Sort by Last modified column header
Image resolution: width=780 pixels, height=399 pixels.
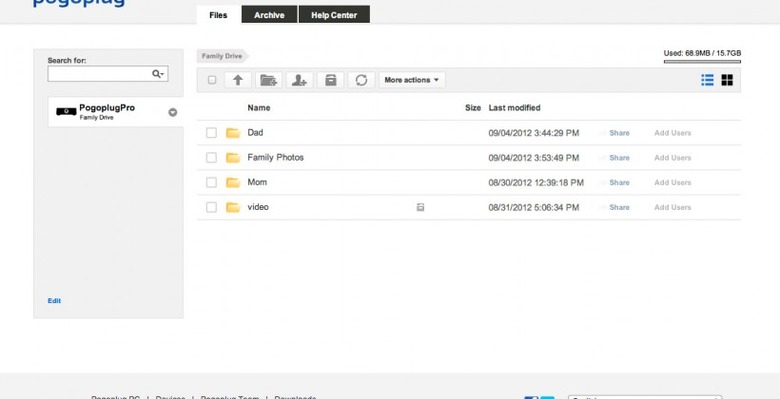coord(514,107)
